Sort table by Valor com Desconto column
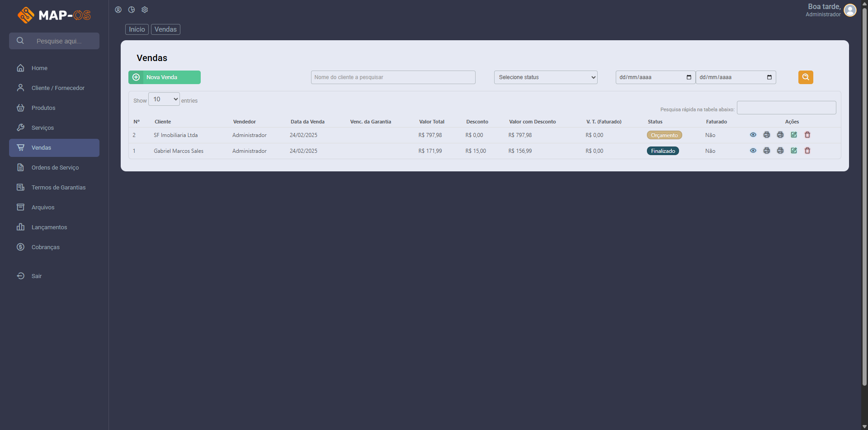Screen dimensions: 868x430 [533, 122]
